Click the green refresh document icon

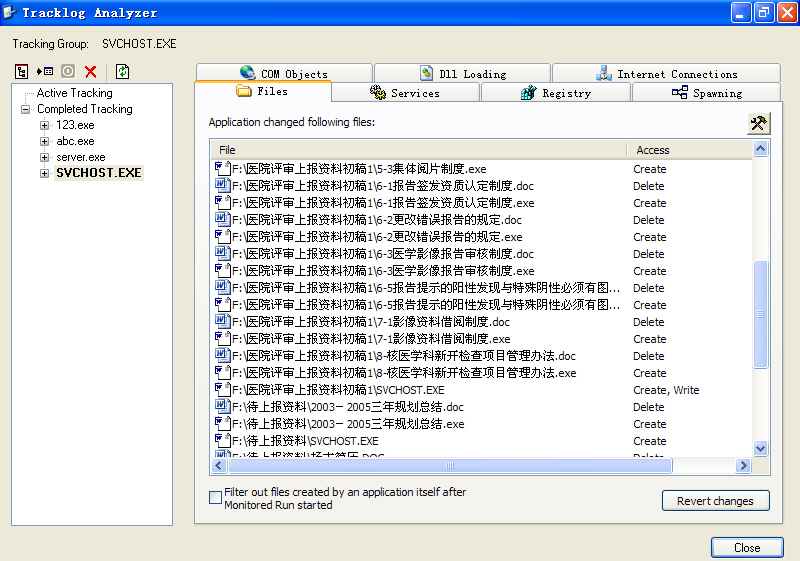point(122,72)
